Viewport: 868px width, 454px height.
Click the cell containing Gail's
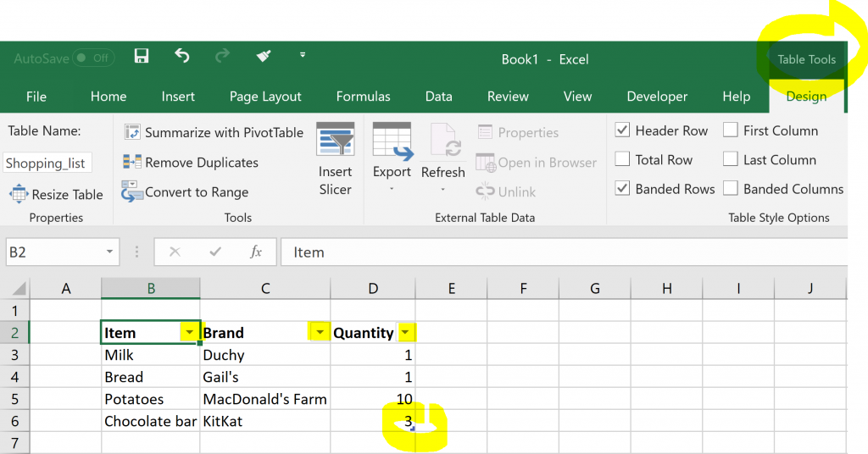click(x=265, y=377)
